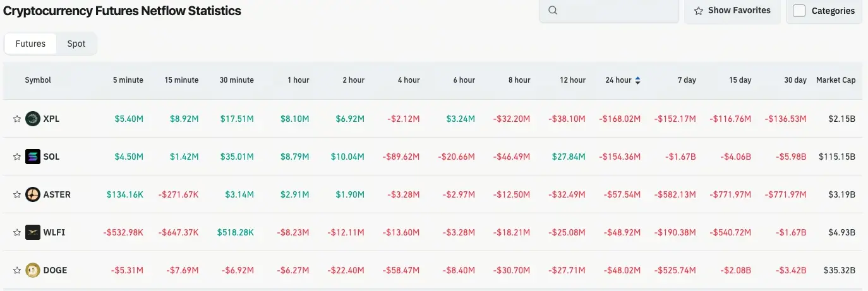Viewport: 868px width, 291px height.
Task: Click XPL 6 hour value $3.24M
Action: (x=461, y=119)
